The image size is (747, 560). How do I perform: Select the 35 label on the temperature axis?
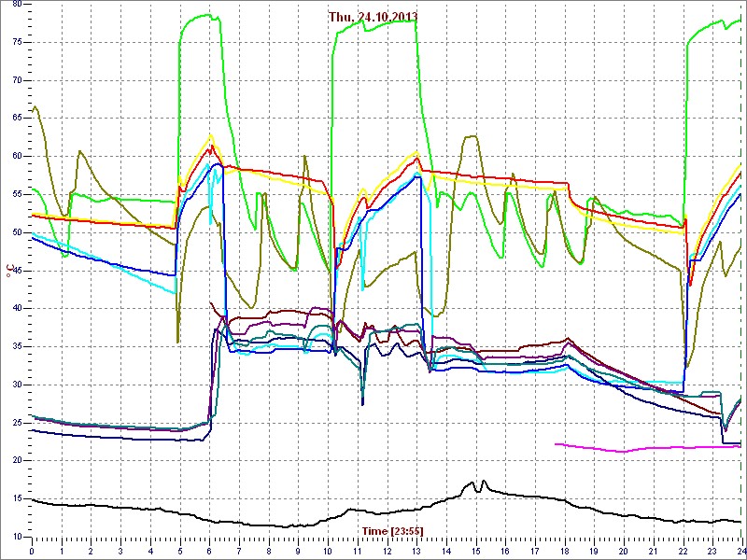17,346
